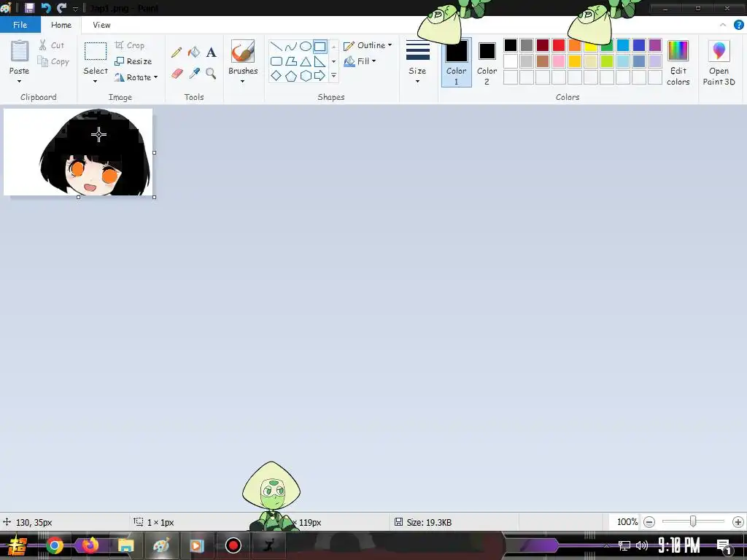Pick the orange color swatch
The height and width of the screenshot is (560, 747).
pos(575,45)
